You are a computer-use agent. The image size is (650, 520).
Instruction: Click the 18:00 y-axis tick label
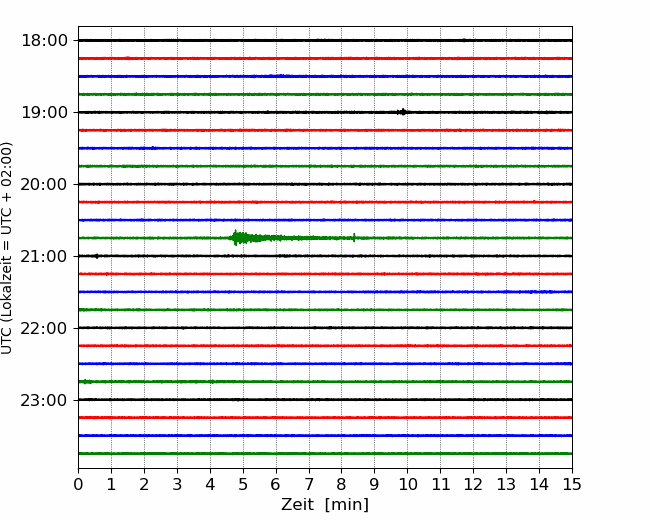tap(44, 41)
